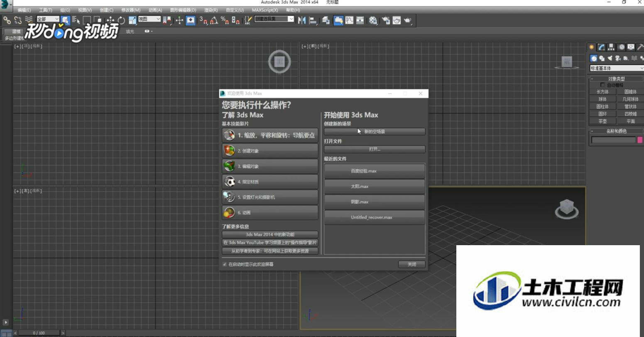Open the Curve Editor
The height and width of the screenshot is (337, 644).
(x=349, y=20)
